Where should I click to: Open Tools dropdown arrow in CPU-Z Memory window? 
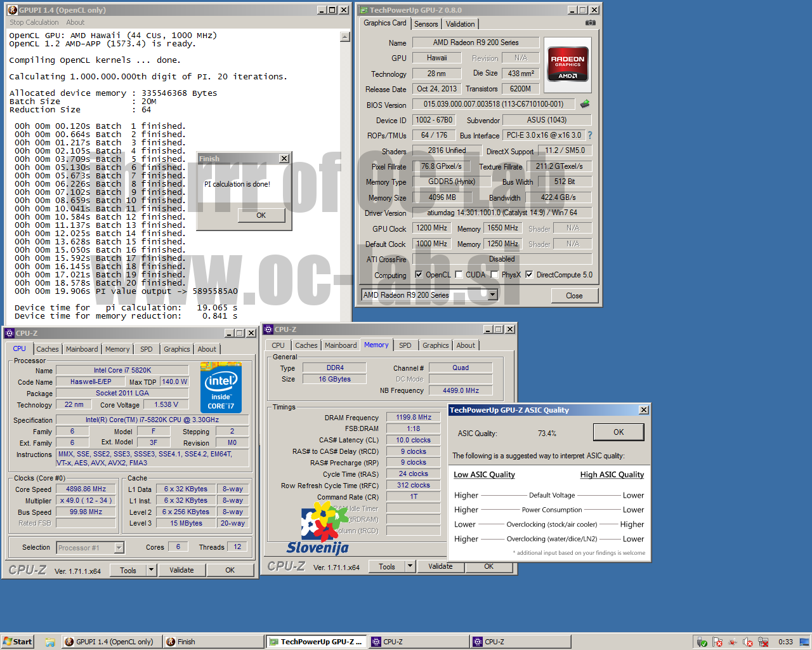click(410, 566)
